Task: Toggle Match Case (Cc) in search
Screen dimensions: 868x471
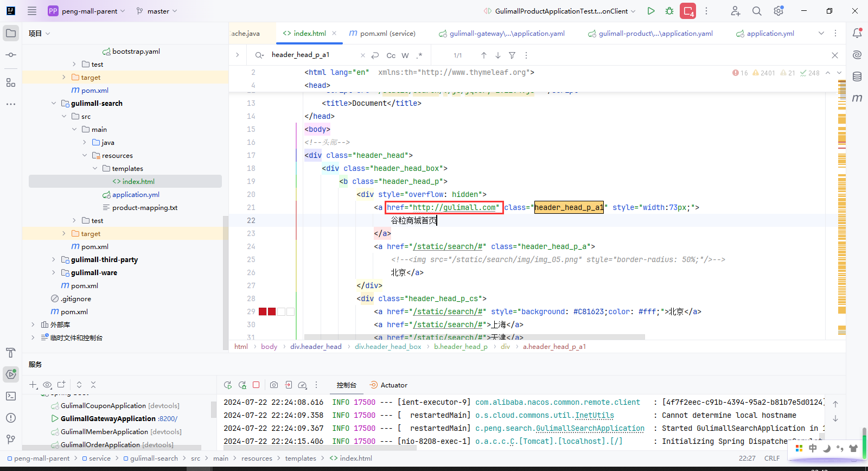Action: tap(391, 55)
